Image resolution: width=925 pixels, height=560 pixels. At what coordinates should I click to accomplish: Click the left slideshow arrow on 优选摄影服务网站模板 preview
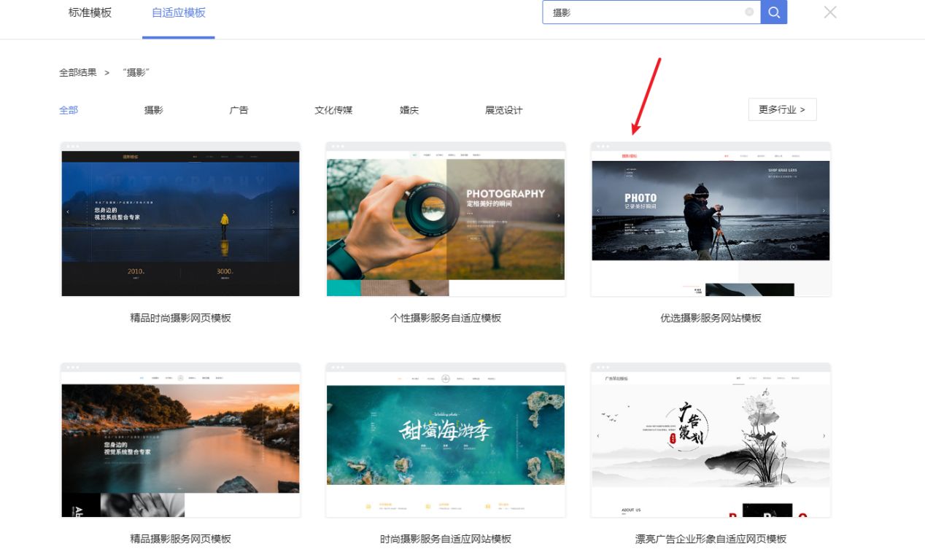coord(597,210)
